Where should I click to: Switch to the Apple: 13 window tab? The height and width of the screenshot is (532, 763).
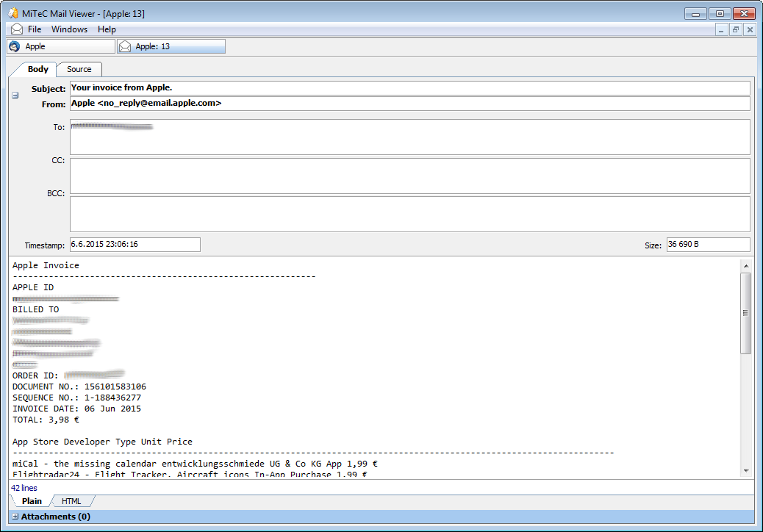171,46
